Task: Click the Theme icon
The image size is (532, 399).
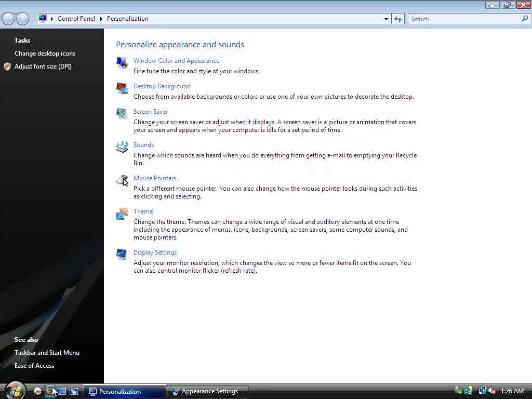Action: (x=122, y=214)
